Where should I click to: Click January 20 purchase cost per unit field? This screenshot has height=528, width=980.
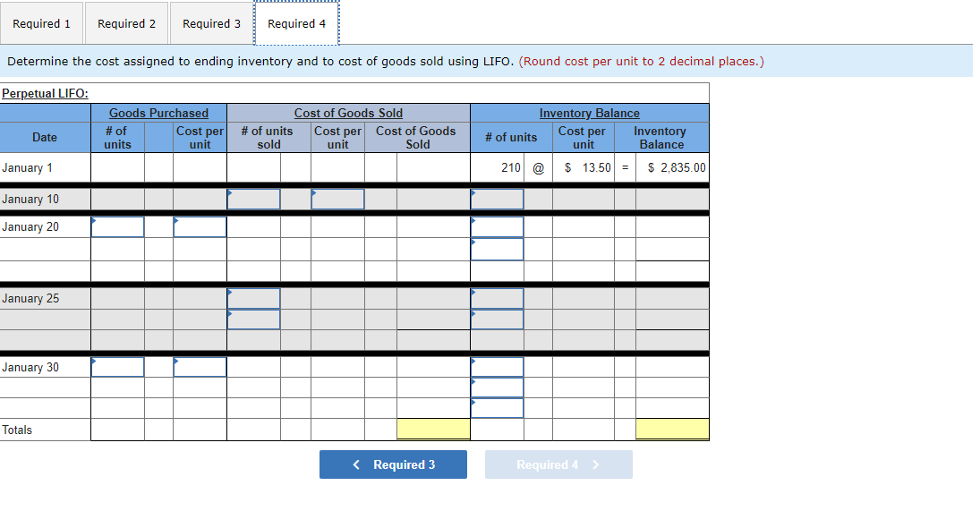click(199, 226)
